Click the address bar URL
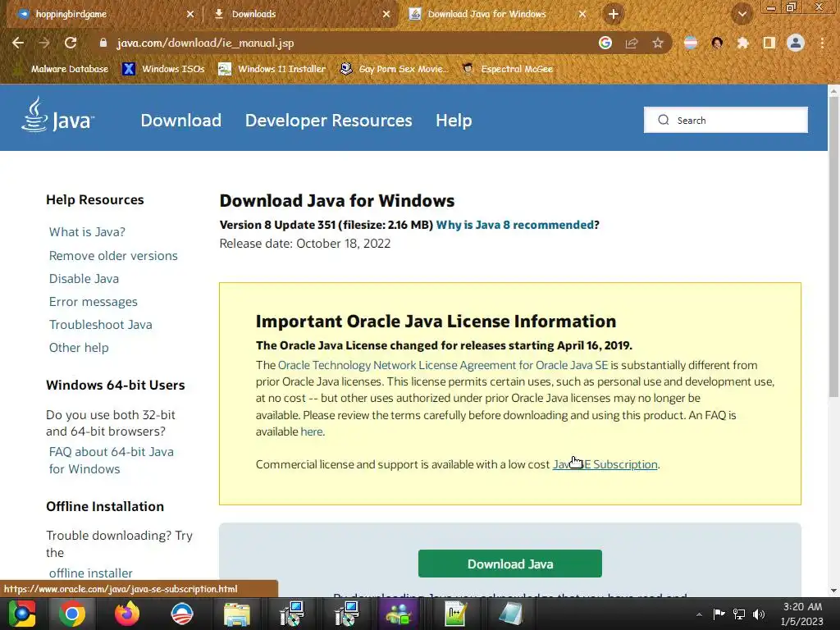Image resolution: width=840 pixels, height=630 pixels. [205, 43]
